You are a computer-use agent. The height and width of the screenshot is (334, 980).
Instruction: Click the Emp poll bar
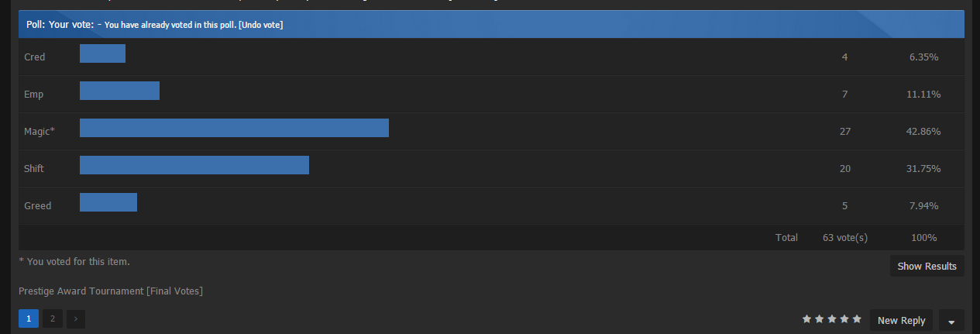[x=119, y=91]
